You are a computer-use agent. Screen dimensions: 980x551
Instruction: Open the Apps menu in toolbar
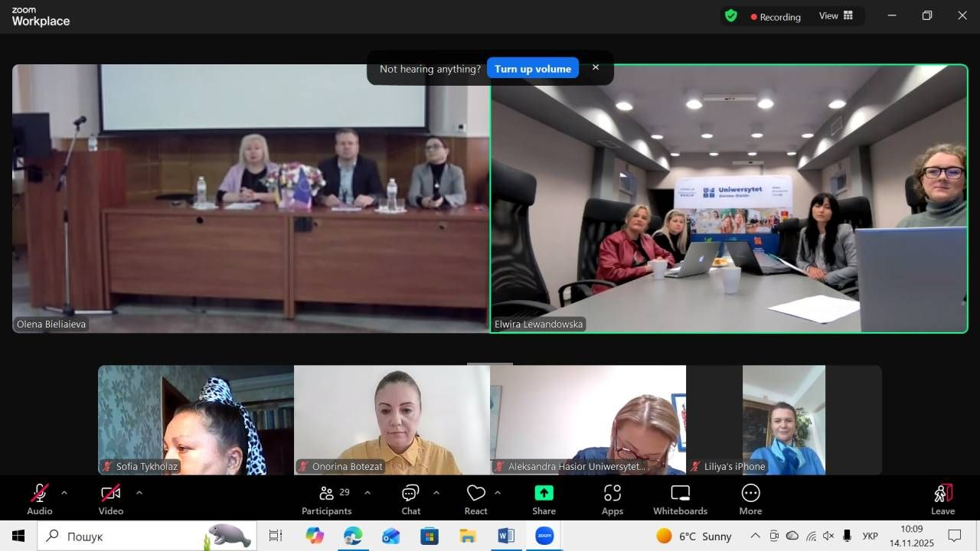pyautogui.click(x=612, y=499)
